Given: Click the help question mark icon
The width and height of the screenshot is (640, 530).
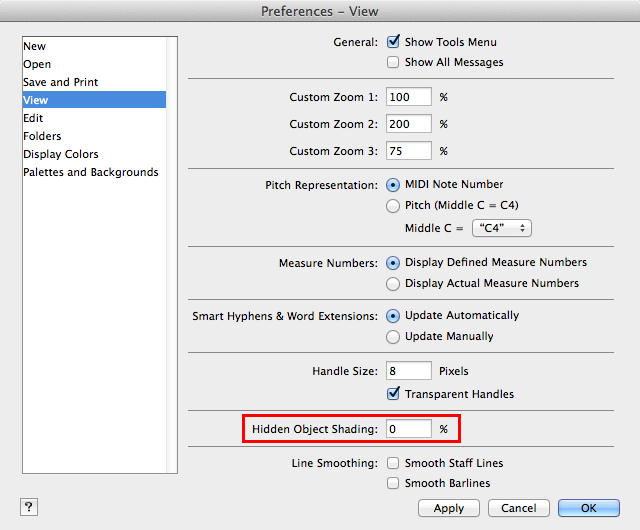Looking at the screenshot, I should (27, 507).
